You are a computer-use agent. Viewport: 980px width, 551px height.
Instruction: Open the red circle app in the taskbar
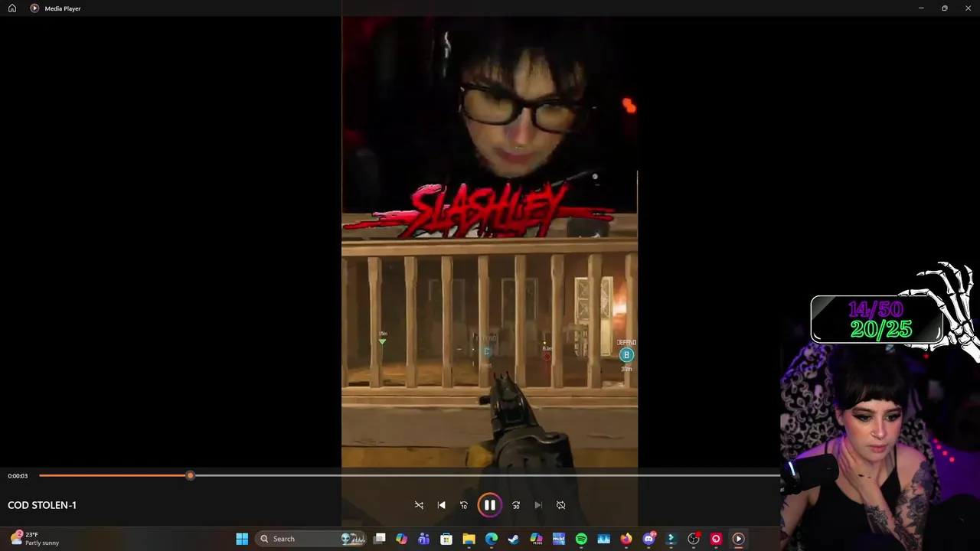click(x=716, y=539)
